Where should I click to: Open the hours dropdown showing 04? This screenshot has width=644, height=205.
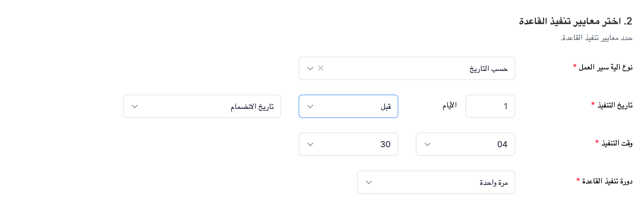(x=465, y=144)
